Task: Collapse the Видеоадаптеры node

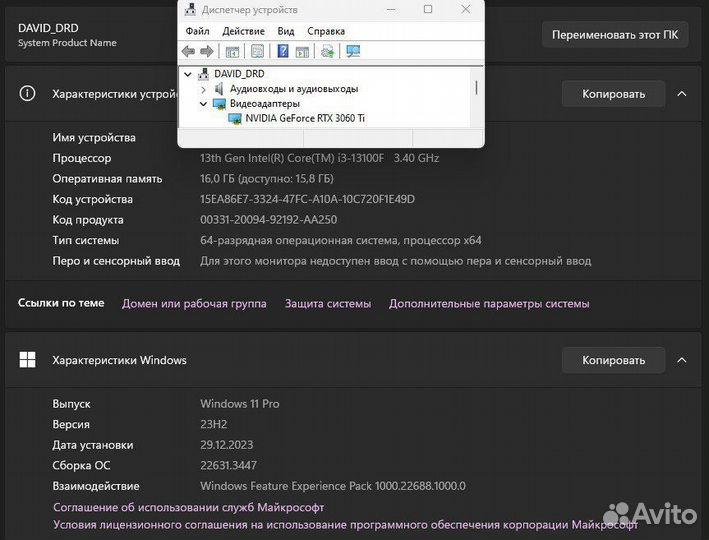Action: click(203, 104)
